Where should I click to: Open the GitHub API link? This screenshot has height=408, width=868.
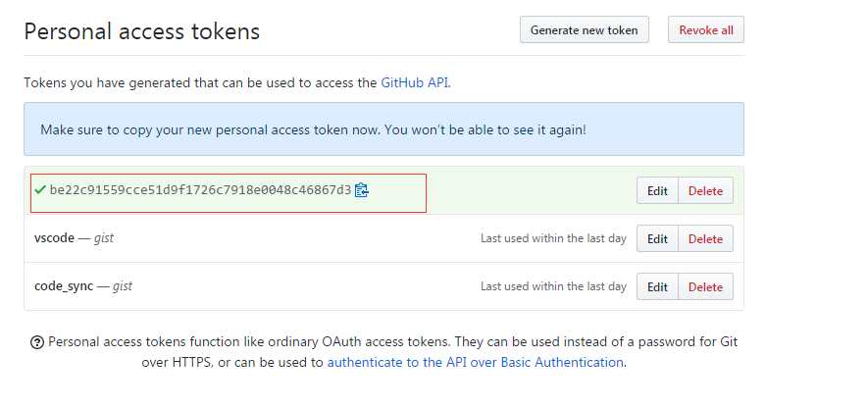[415, 83]
